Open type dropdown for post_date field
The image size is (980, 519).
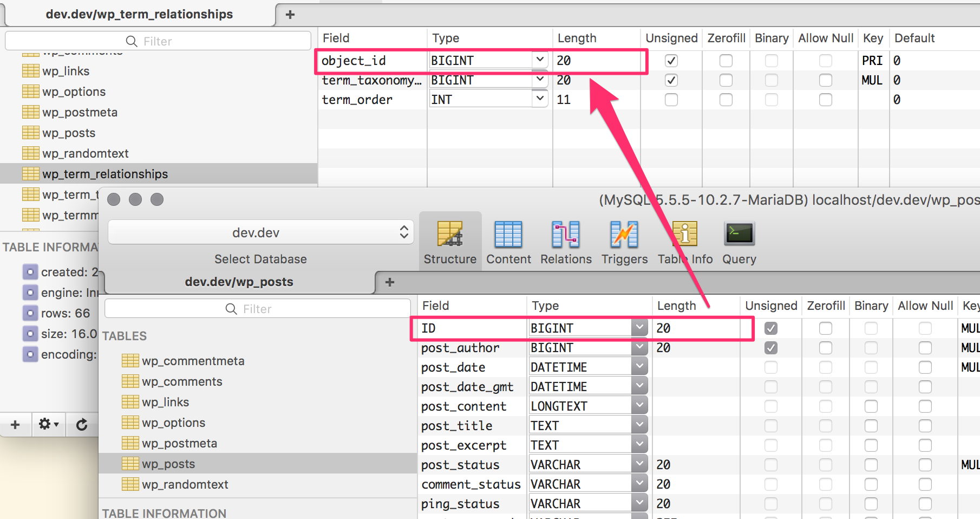point(639,367)
